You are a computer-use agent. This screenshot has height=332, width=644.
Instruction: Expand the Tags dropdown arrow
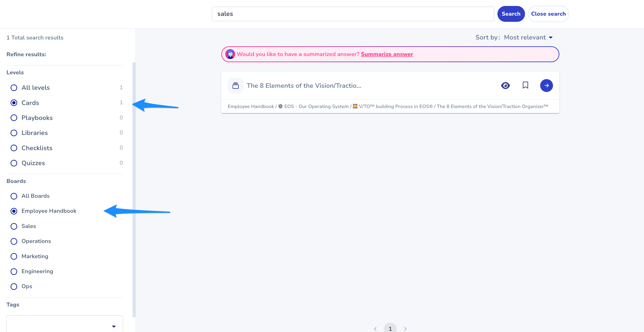114,326
